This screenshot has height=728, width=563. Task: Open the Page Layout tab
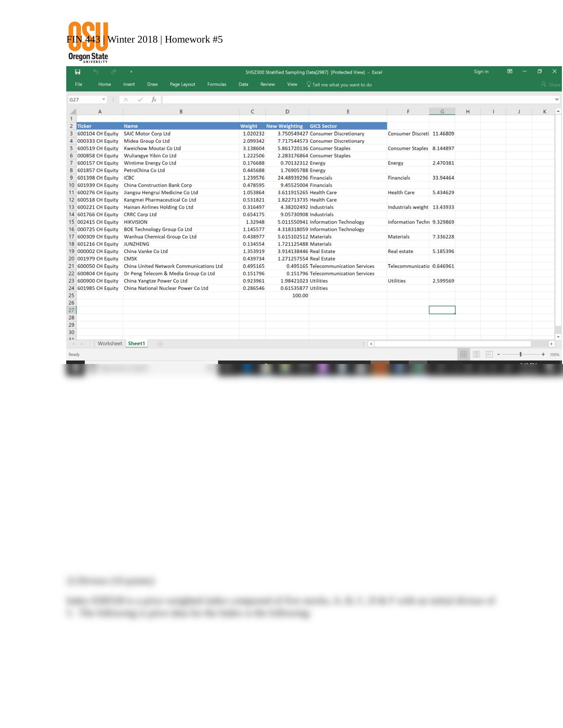(x=182, y=84)
